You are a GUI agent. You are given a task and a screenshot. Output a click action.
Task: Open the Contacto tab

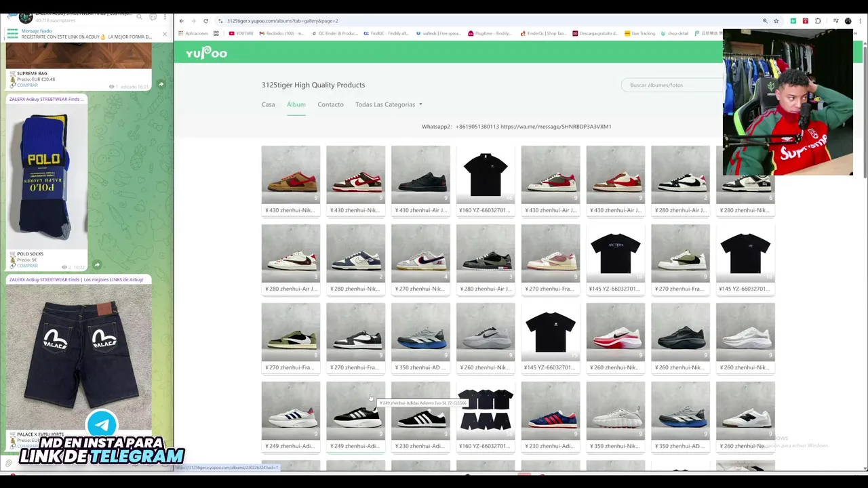coord(331,104)
